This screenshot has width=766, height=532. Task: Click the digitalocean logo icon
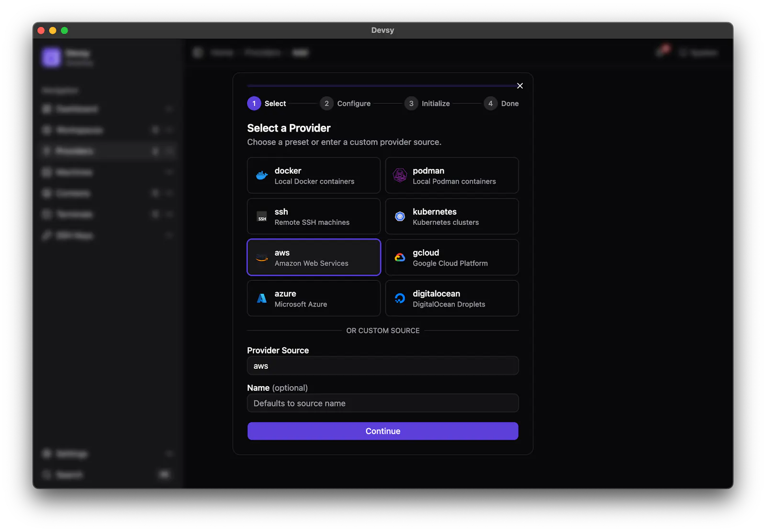pos(400,299)
